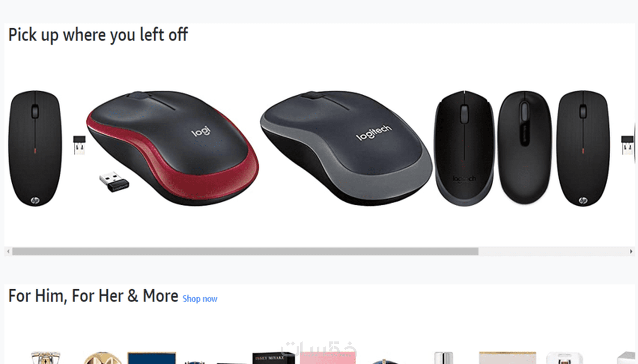Click the Pick up where you left off heading
Image resolution: width=638 pixels, height=364 pixels.
(x=98, y=35)
